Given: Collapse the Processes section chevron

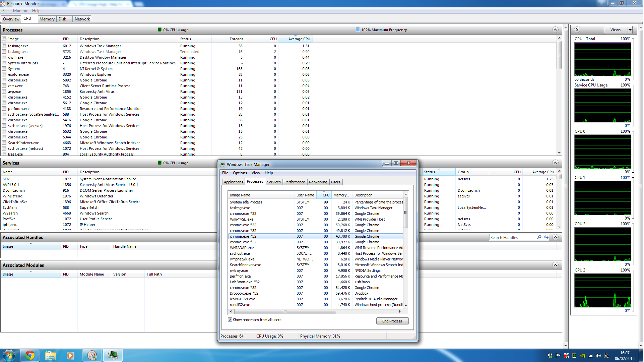Looking at the screenshot, I should point(555,30).
